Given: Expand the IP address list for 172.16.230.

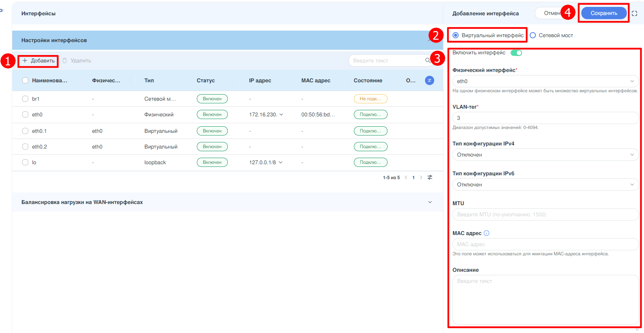Looking at the screenshot, I should (x=282, y=114).
